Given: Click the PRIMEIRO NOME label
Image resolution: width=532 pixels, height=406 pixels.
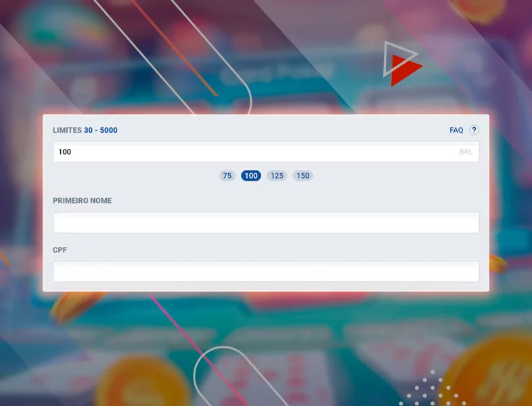Looking at the screenshot, I should (x=82, y=200).
